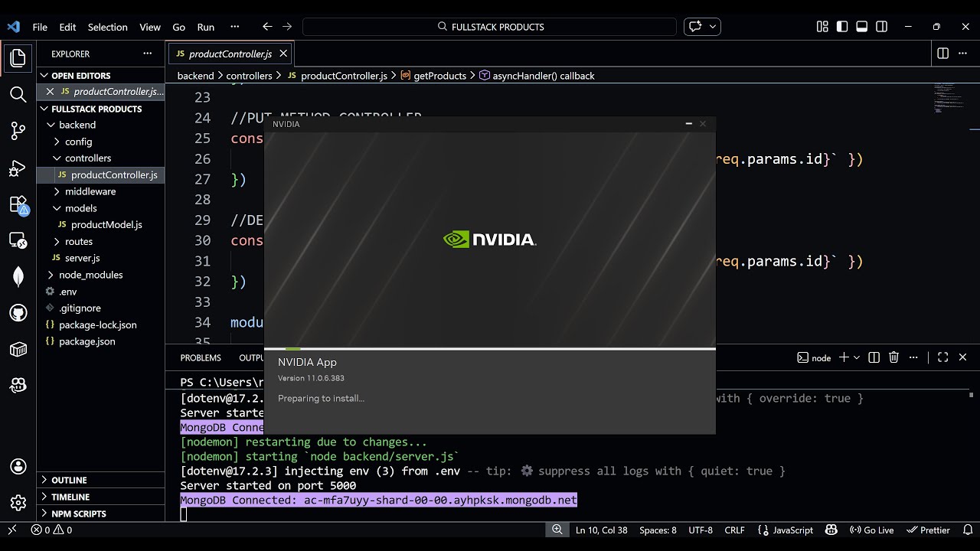Toggle the Secondary Side Bar
Screen dimensions: 980x551
point(882,27)
